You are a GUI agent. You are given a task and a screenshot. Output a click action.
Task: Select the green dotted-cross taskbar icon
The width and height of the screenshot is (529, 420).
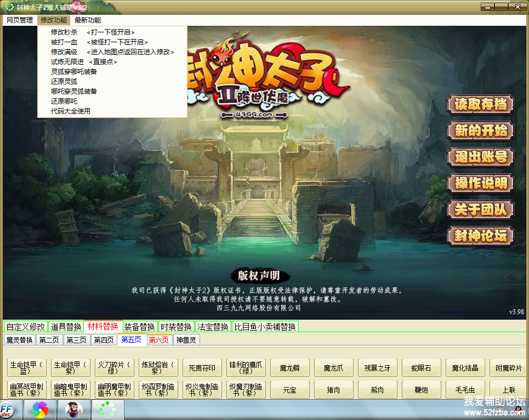(x=107, y=410)
